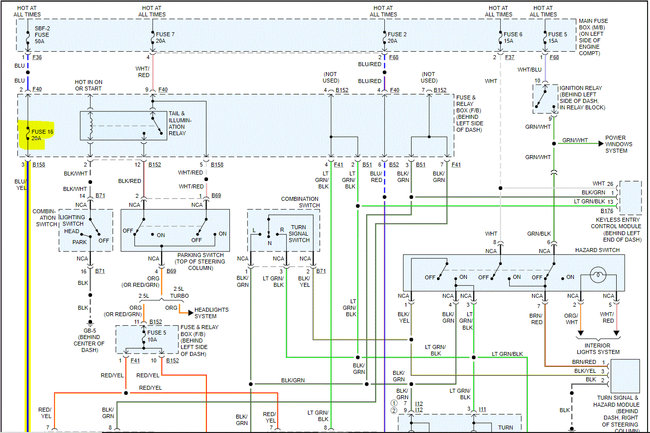This screenshot has width=650, height=433.
Task: Select the SBF-2 FUSE 50A label
Action: tap(42, 35)
